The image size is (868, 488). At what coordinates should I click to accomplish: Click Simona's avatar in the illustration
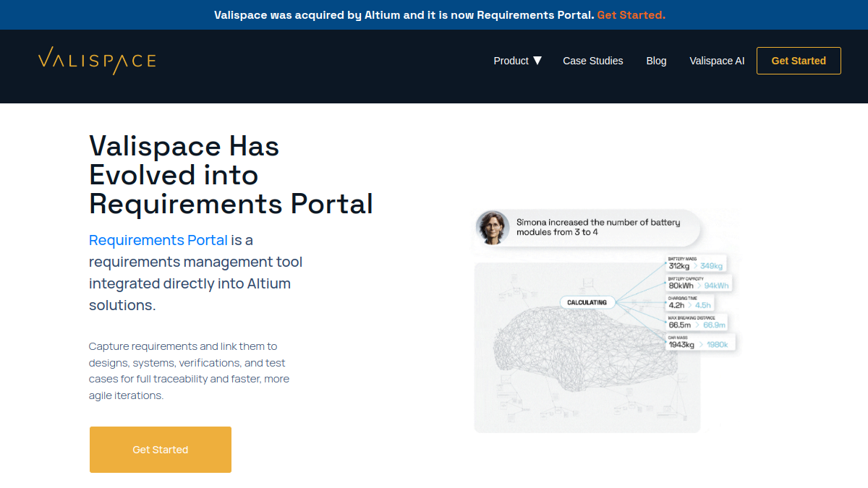click(x=491, y=228)
